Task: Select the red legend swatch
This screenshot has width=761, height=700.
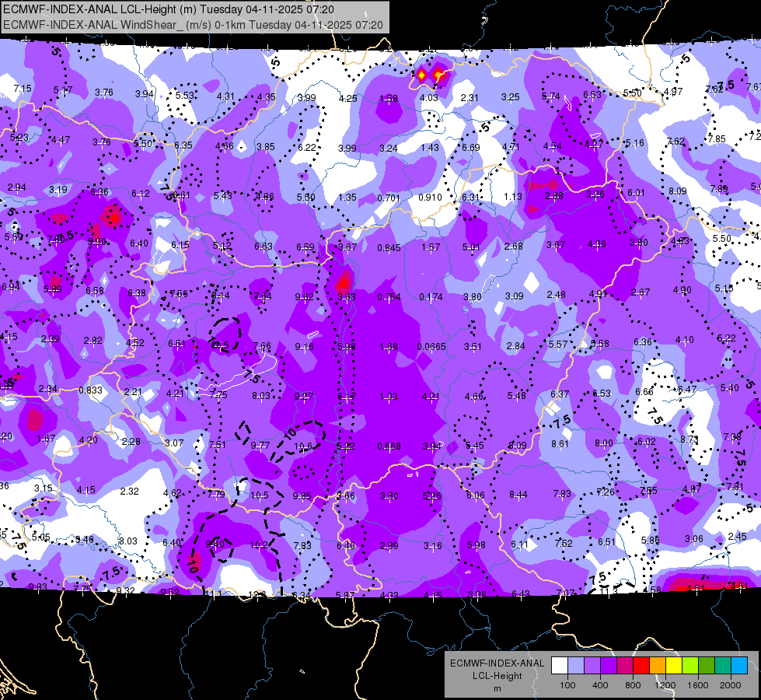Action: [641, 665]
